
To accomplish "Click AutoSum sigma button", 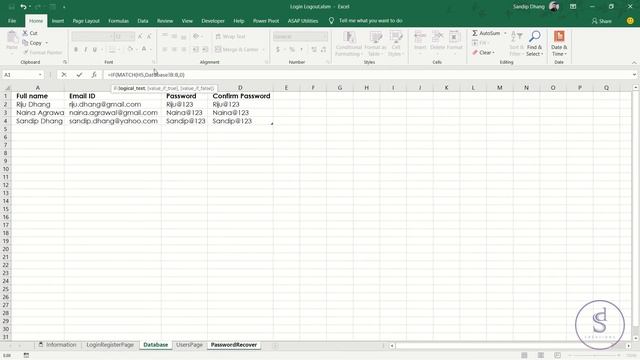I will coord(475,33).
